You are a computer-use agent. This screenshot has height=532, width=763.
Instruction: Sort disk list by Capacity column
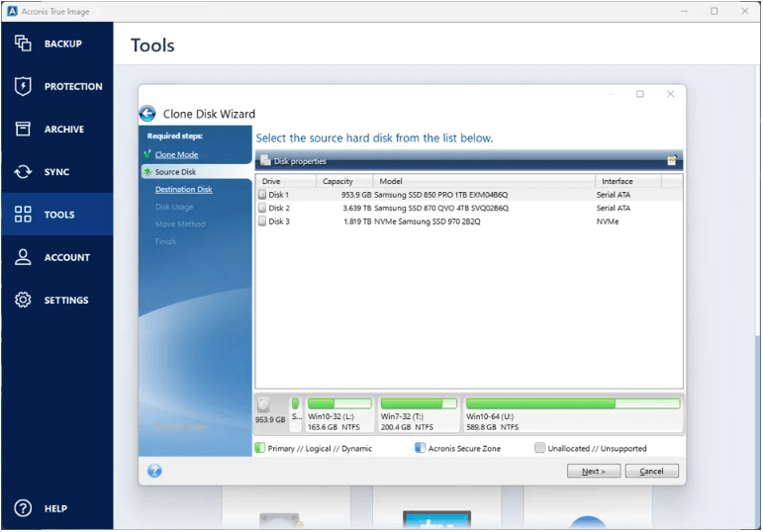tap(343, 182)
